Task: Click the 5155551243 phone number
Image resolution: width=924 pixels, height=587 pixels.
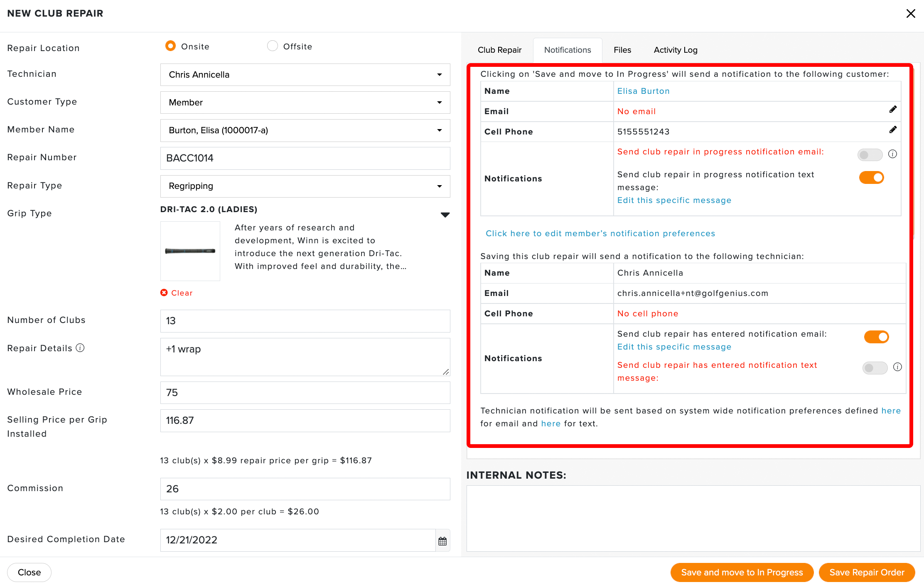Action: [643, 132]
